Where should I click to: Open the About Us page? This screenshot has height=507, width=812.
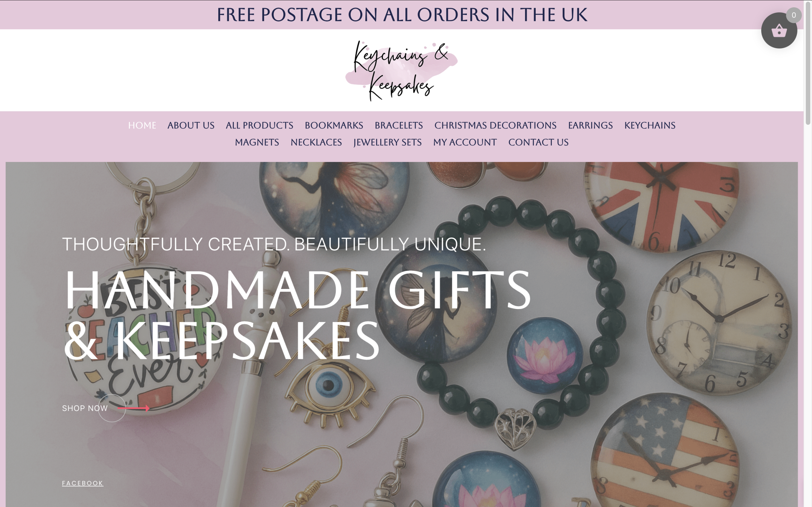[x=191, y=125]
